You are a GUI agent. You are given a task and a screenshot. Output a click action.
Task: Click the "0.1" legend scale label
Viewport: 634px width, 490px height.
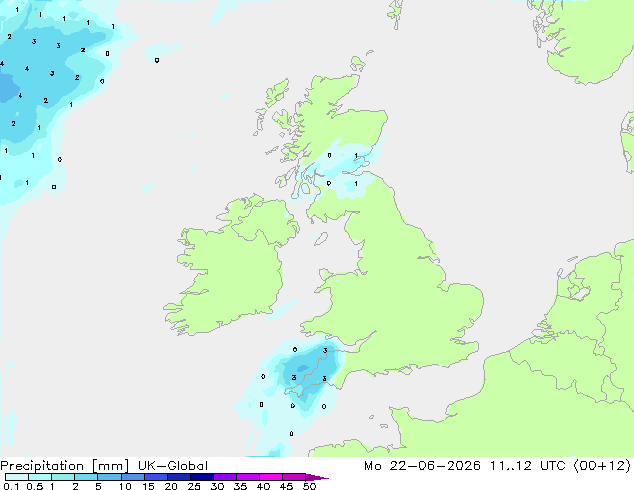pyautogui.click(x=11, y=486)
